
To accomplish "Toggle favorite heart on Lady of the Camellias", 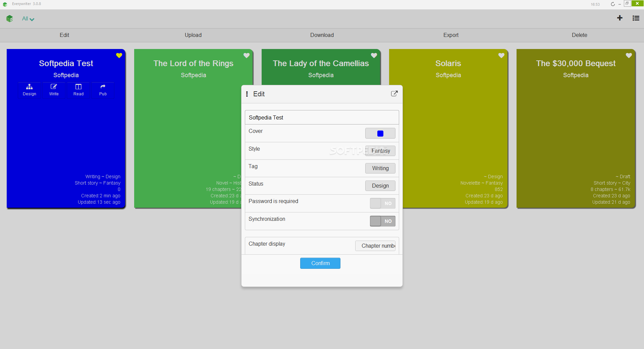I will [374, 55].
